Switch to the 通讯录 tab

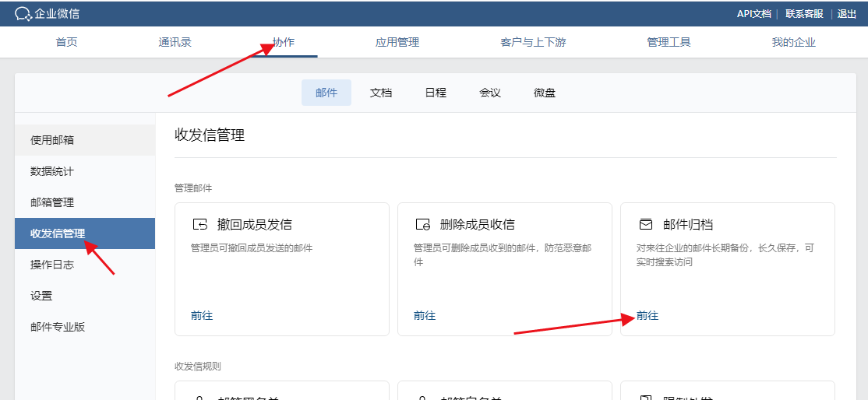tap(175, 42)
